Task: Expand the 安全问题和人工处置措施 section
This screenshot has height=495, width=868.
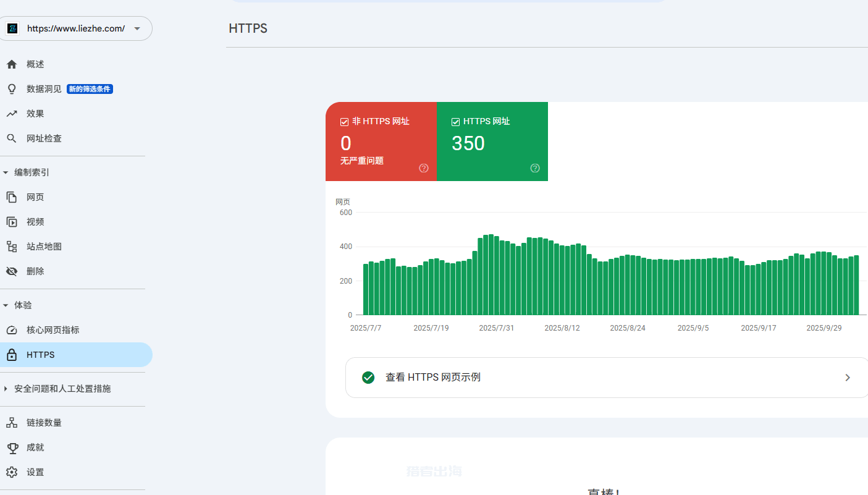Action: point(6,389)
